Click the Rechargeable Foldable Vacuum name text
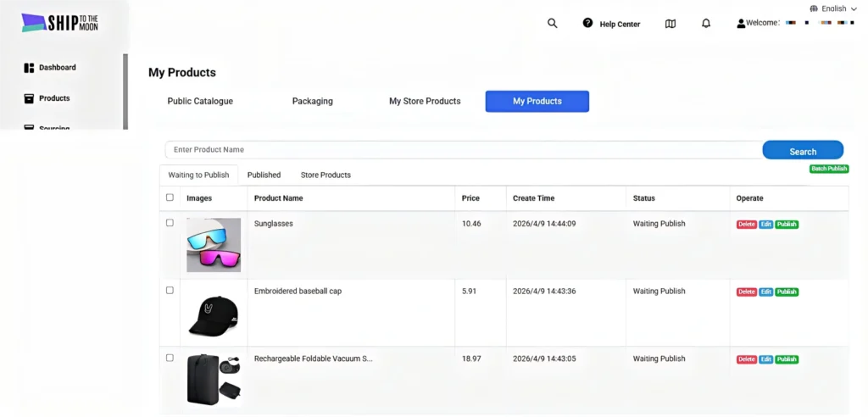 pyautogui.click(x=314, y=359)
